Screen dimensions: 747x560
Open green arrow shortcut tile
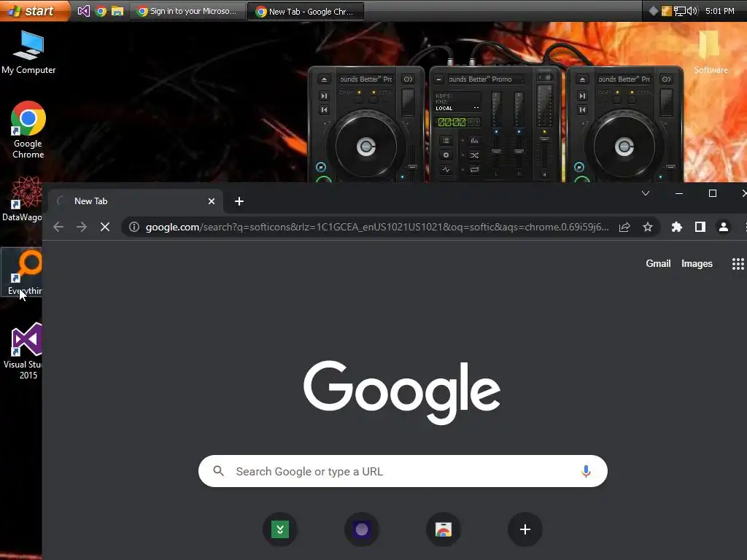coord(280,529)
